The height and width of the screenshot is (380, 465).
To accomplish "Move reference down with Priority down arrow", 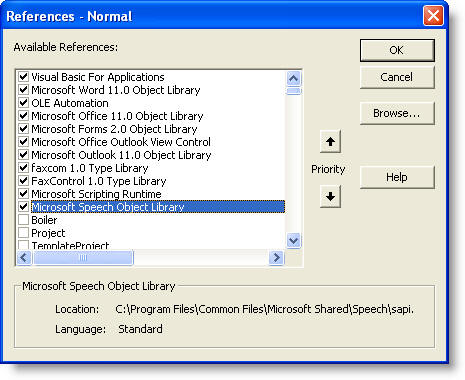I will coord(330,197).
